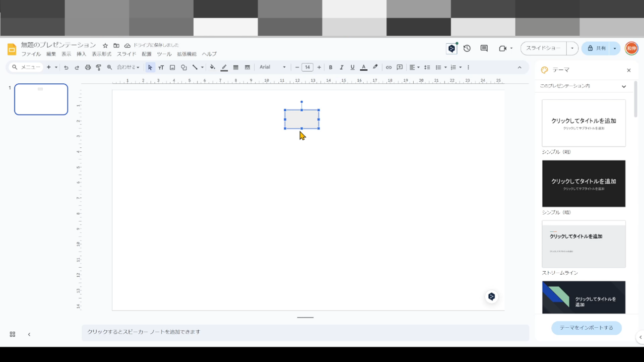Image resolution: width=644 pixels, height=362 pixels.
Task: Click the video call camera icon
Action: click(503, 49)
